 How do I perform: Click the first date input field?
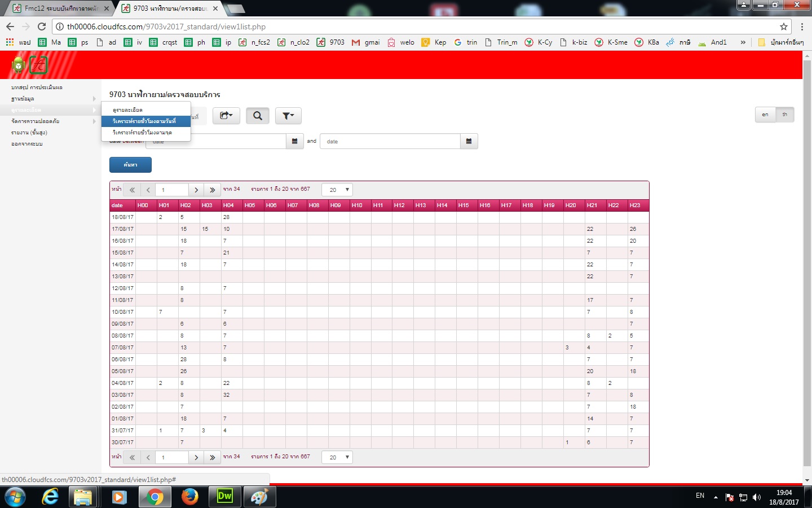[216, 142]
